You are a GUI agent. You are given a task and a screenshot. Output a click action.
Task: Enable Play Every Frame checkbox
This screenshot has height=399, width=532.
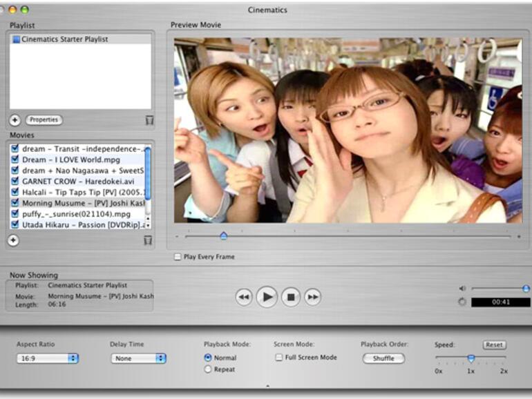(178, 257)
